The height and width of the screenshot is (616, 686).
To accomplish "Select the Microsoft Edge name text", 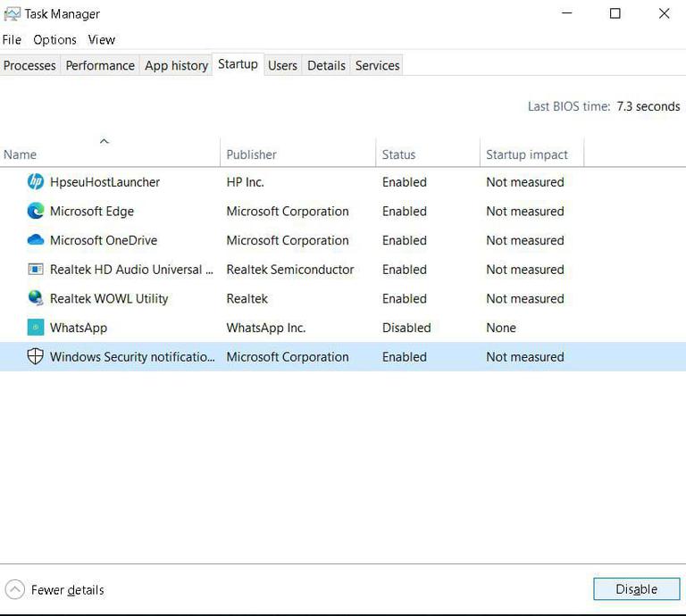I will point(92,212).
